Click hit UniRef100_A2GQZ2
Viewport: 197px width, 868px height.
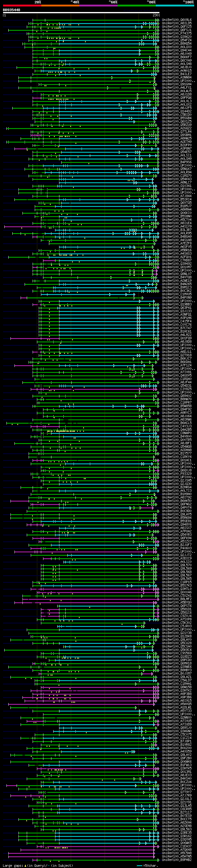[x=177, y=128]
